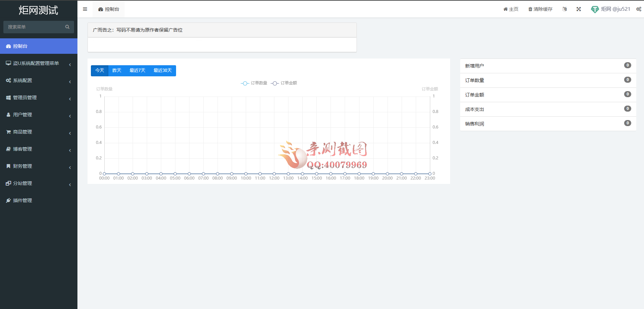
Task: Expand the 系统配置 menu
Action: point(22,80)
